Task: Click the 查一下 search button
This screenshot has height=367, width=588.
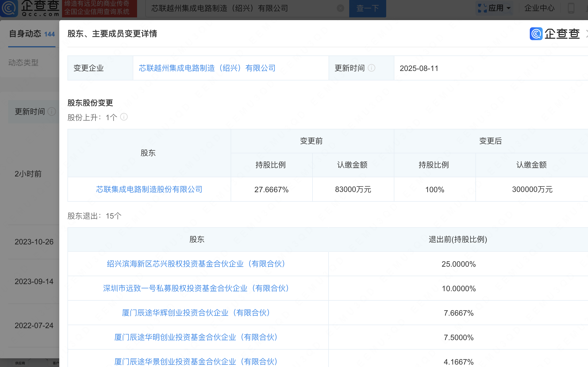Action: pyautogui.click(x=367, y=8)
